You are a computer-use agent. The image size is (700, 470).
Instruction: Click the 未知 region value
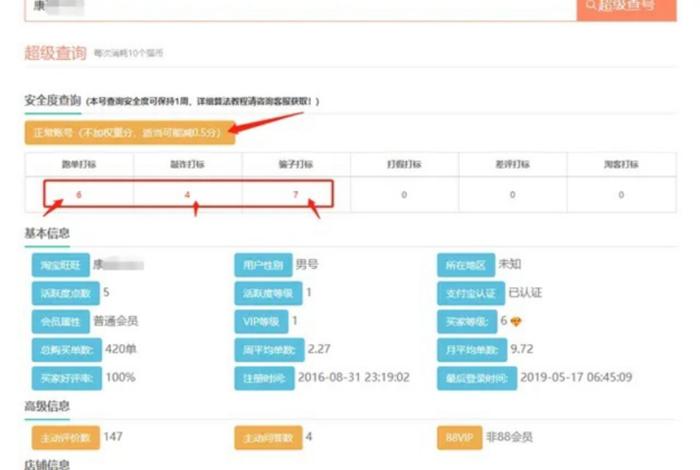[510, 264]
